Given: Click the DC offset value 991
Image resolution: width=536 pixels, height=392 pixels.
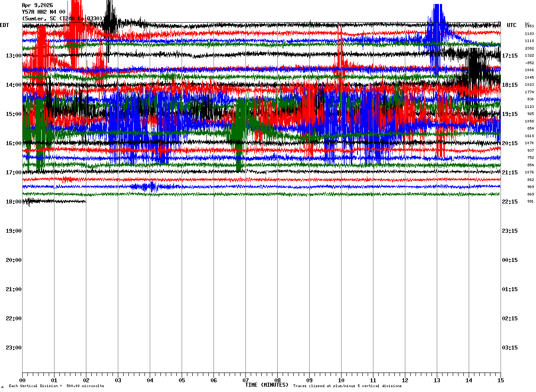Looking at the screenshot, I should tap(530, 202).
